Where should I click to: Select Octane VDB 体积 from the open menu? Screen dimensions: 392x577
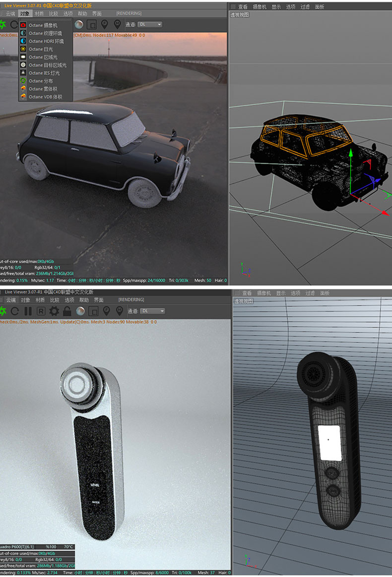coord(46,97)
